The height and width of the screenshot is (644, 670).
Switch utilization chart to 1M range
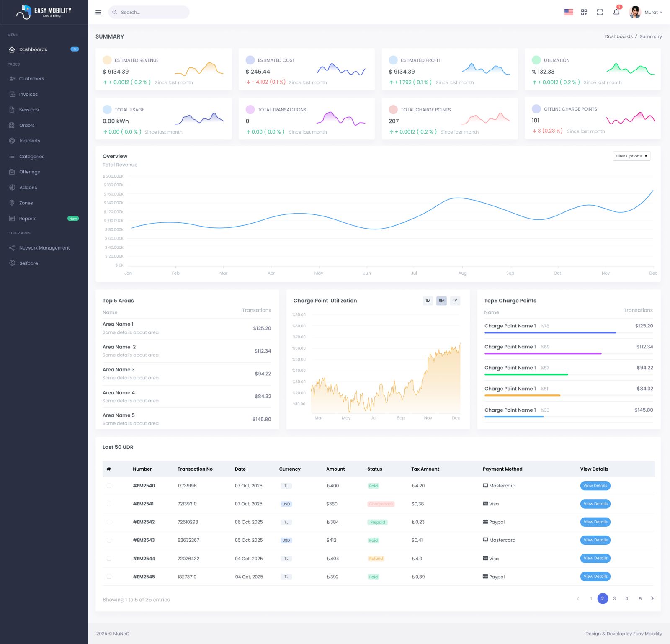[428, 301]
